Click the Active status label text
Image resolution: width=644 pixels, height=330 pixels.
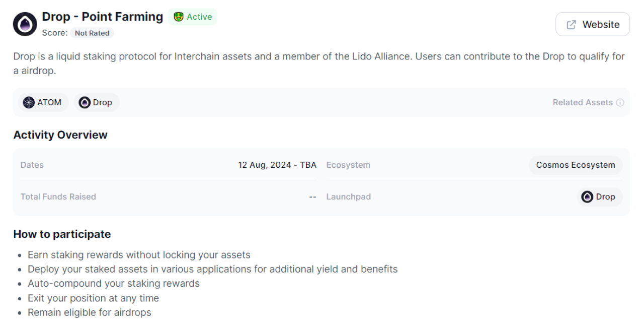(x=199, y=17)
